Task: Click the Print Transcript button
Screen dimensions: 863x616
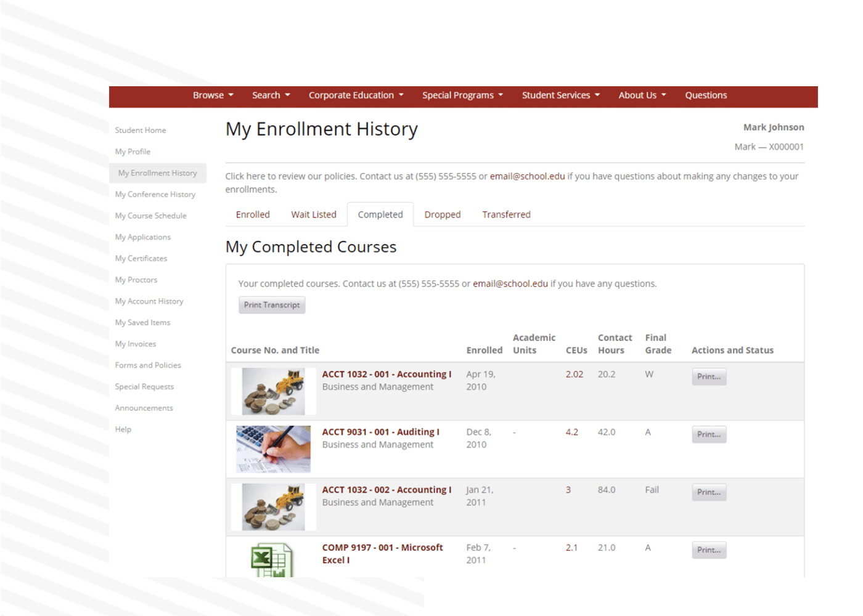Action: pos(272,304)
